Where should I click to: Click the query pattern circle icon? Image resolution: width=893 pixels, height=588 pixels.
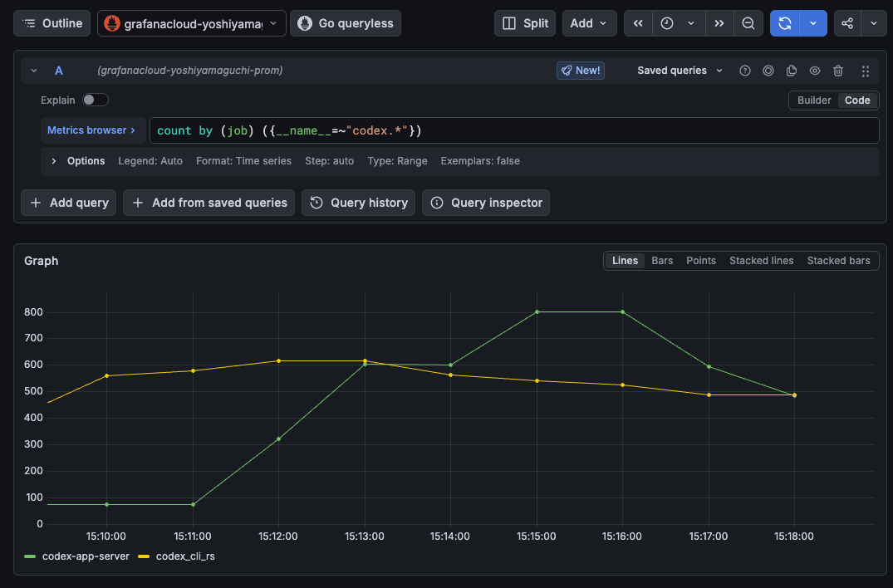point(768,71)
